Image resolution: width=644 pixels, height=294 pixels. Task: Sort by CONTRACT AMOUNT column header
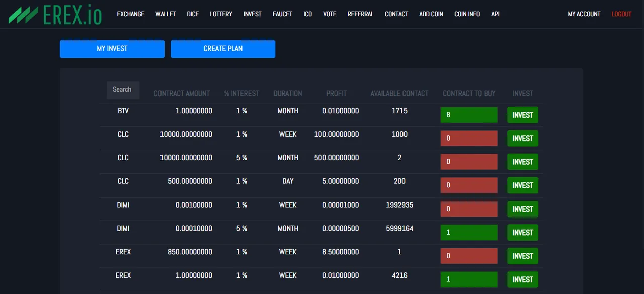(182, 93)
